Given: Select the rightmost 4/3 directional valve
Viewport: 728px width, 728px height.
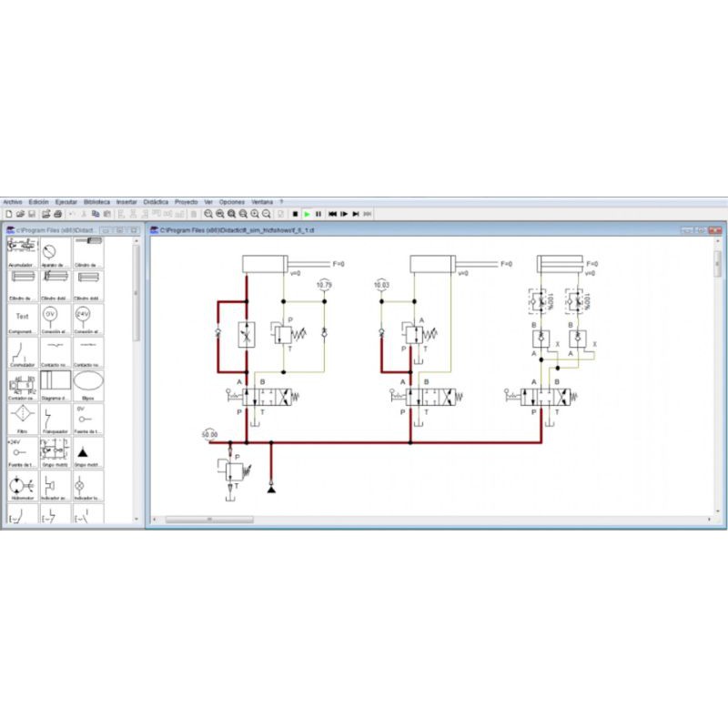Looking at the screenshot, I should (547, 398).
